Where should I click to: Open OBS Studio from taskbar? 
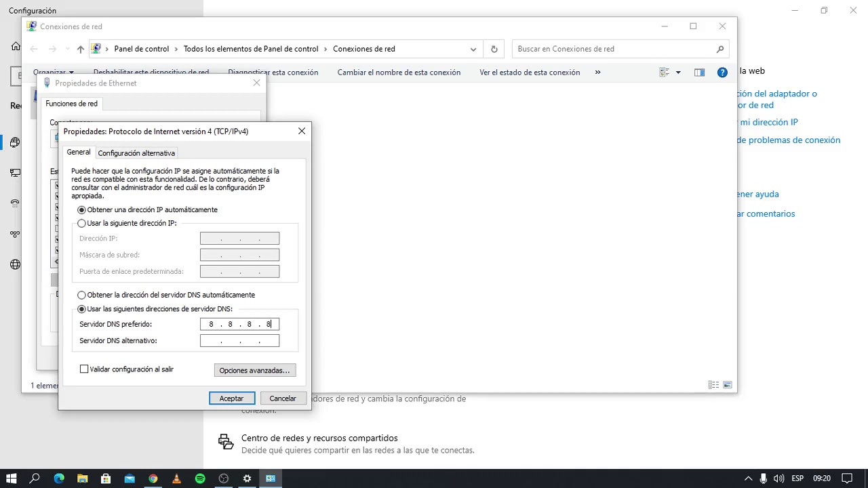224,479
